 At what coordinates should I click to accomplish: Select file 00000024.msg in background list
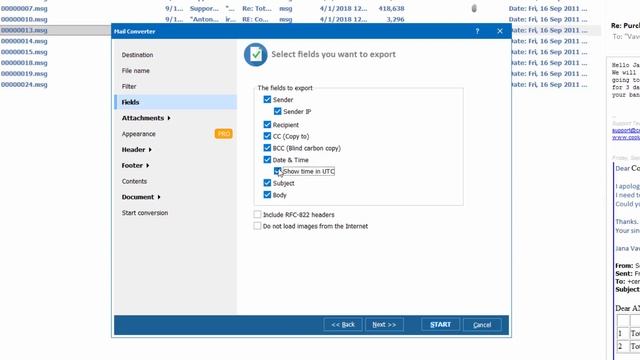point(24,84)
